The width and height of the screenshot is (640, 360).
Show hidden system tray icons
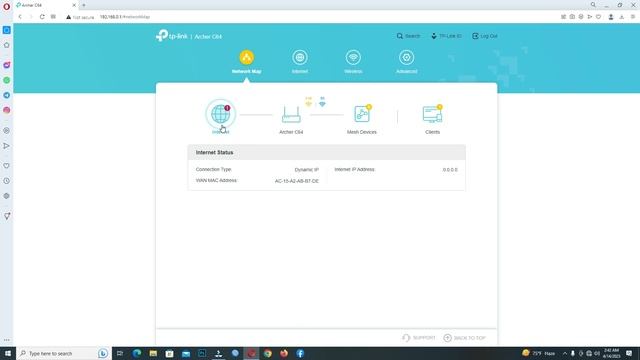click(x=565, y=353)
